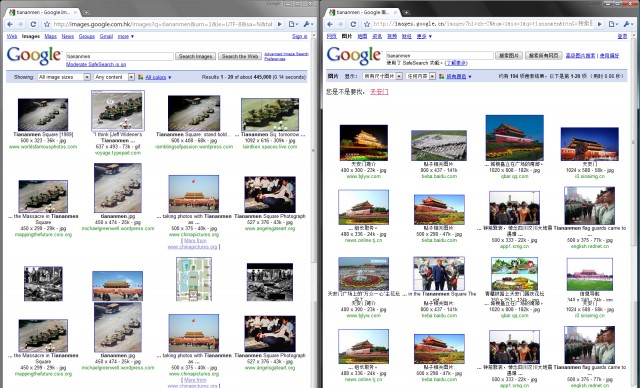The image size is (640, 388).
Task: Bookmark the google.com.hk page with the star icon
Action: click(47, 24)
